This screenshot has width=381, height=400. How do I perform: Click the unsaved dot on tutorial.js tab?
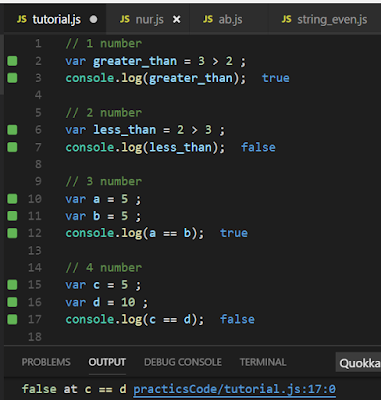tap(94, 20)
